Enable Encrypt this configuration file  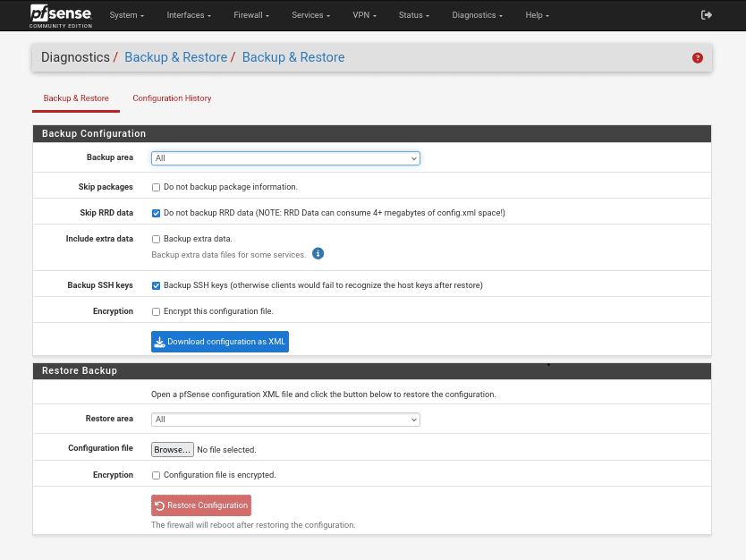156,311
